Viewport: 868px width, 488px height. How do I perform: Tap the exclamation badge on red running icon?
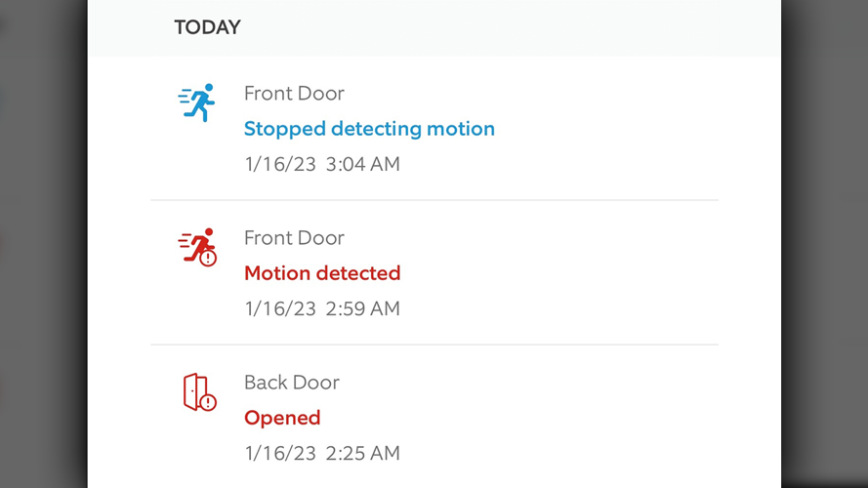[208, 259]
